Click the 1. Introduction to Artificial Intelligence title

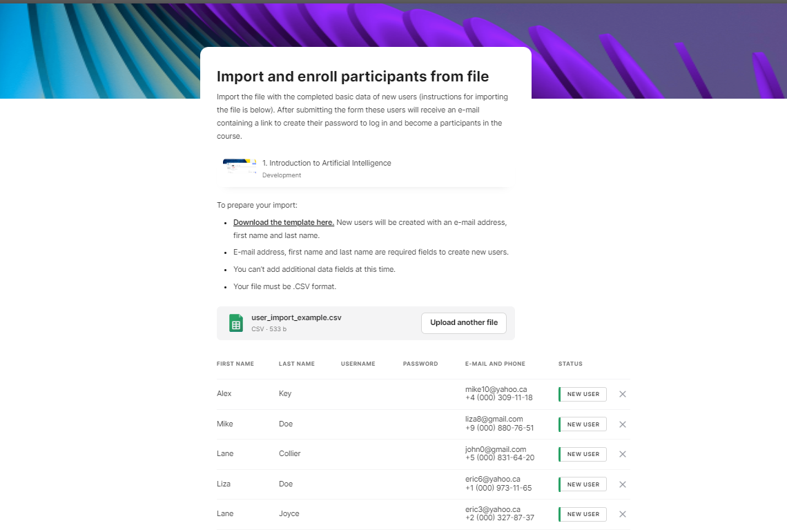click(x=327, y=163)
